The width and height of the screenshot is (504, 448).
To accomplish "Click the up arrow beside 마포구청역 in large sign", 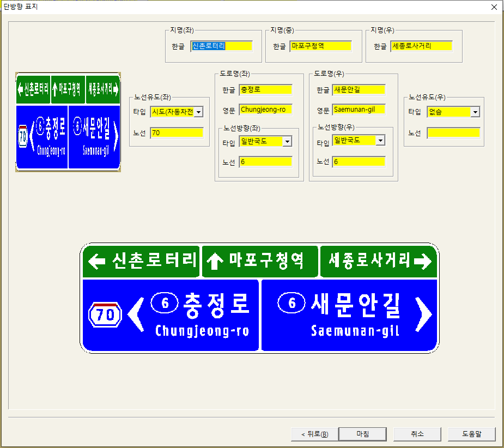I will 215,262.
